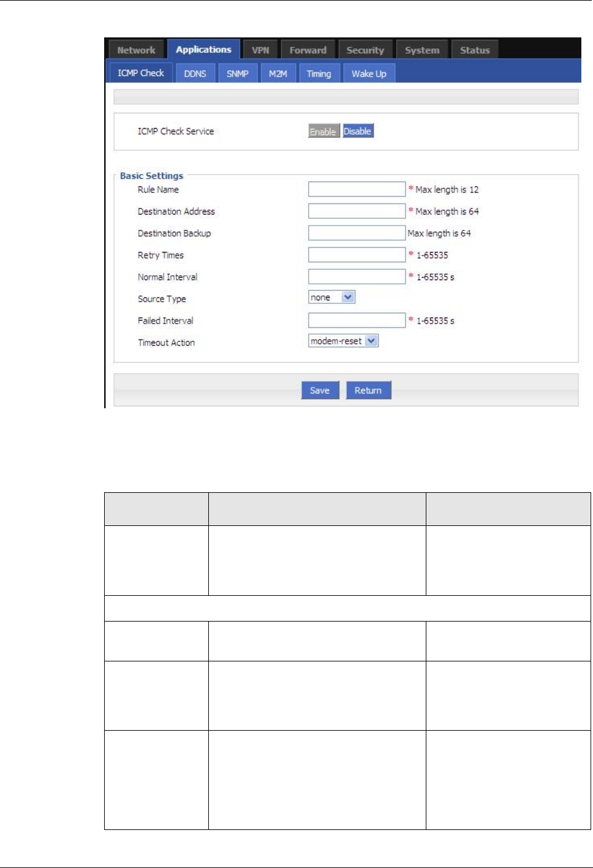Click the ICMP Check Service label
Image resolution: width=593 pixels, height=868 pixels.
pos(176,131)
